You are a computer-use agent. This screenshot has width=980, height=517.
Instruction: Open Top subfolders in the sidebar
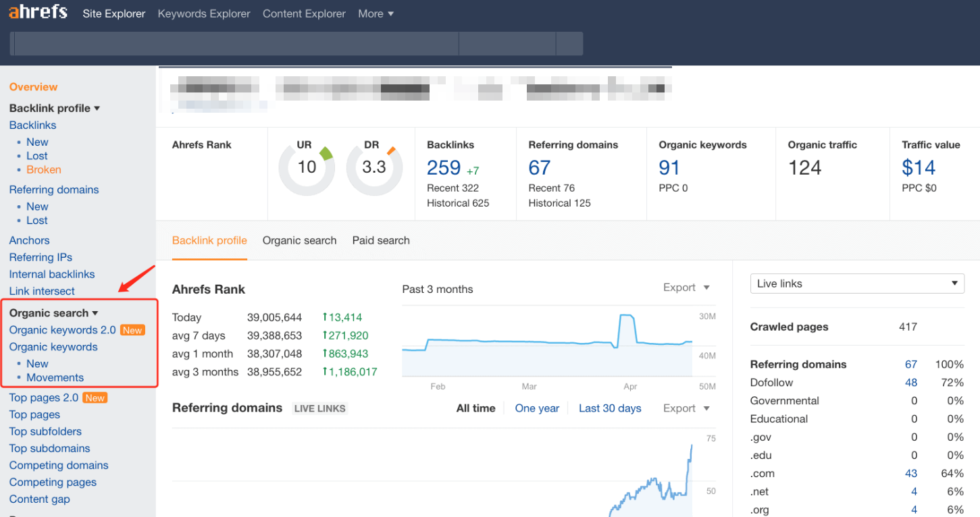coord(45,431)
